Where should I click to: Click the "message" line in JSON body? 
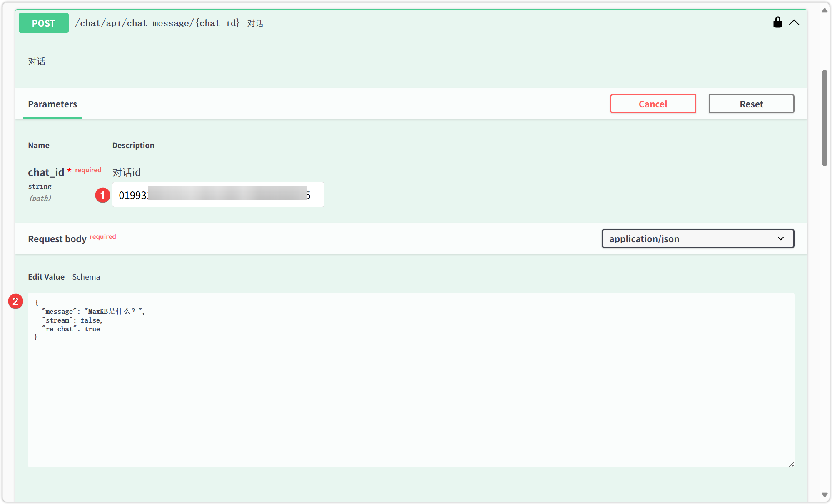click(93, 312)
